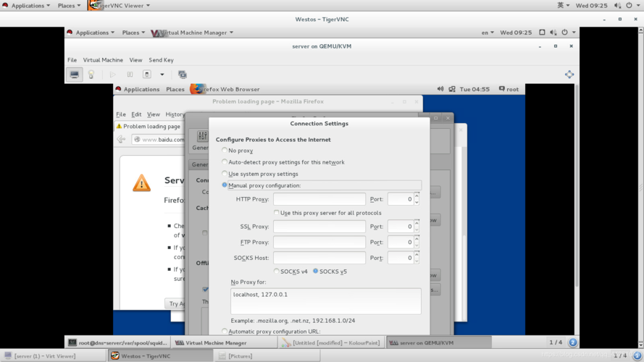The width and height of the screenshot is (644, 362).
Task: Click the VM snapshots toolbar icon
Action: pos(183,75)
